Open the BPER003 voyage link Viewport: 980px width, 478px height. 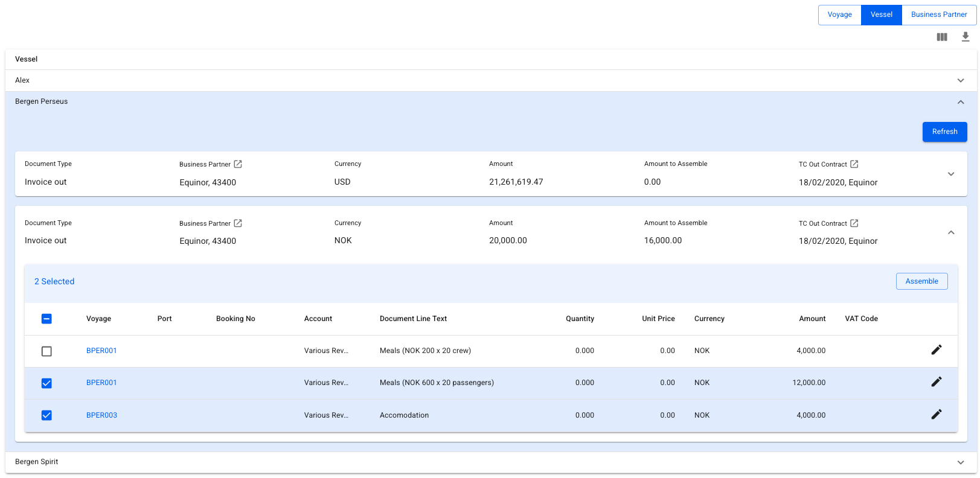pyautogui.click(x=101, y=415)
